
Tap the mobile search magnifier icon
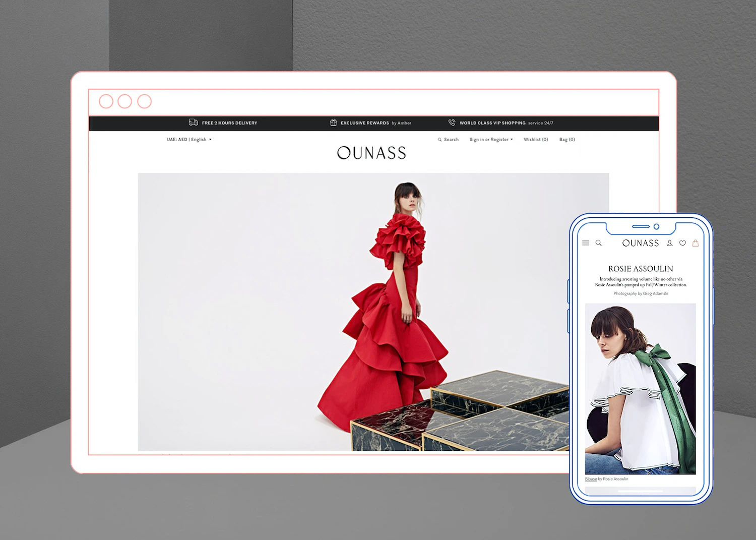tap(599, 243)
